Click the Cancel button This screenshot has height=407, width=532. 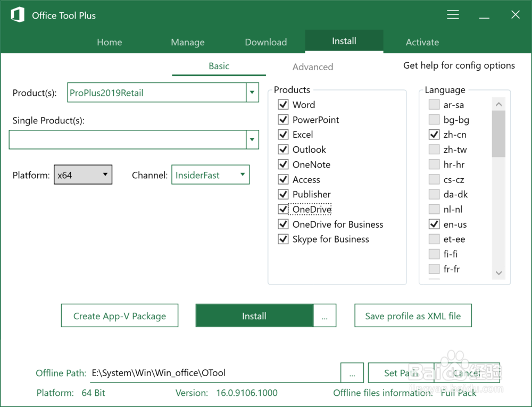pyautogui.click(x=467, y=373)
